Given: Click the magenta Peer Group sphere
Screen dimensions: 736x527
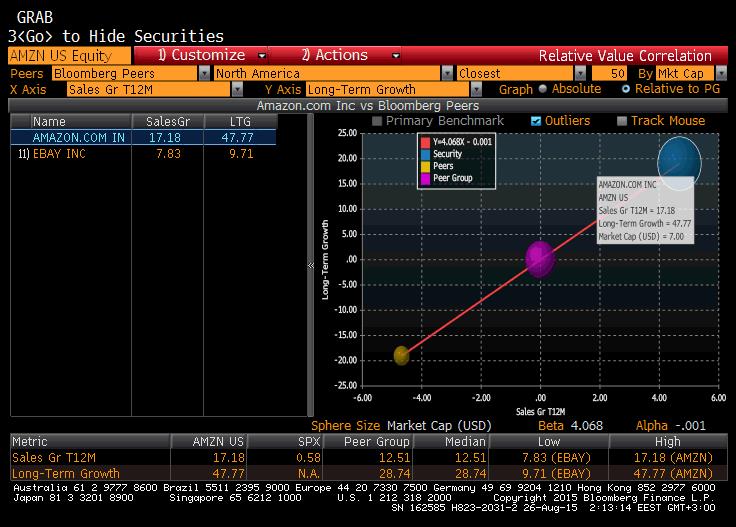Looking at the screenshot, I should 540,258.
